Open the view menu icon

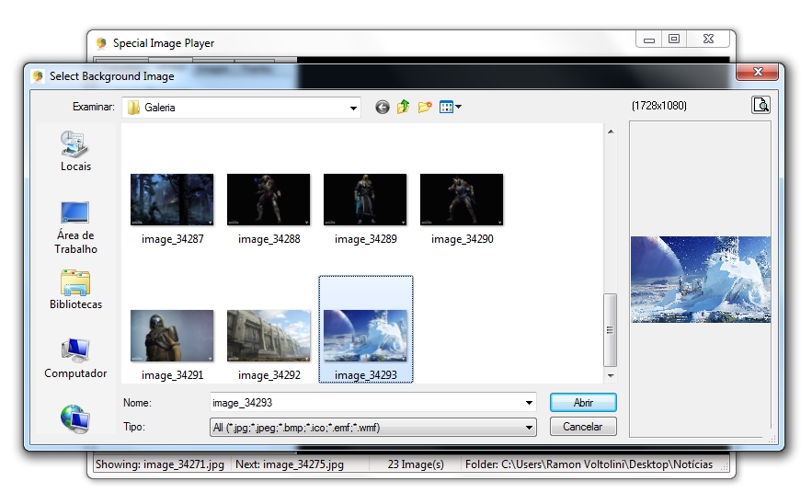(x=450, y=108)
